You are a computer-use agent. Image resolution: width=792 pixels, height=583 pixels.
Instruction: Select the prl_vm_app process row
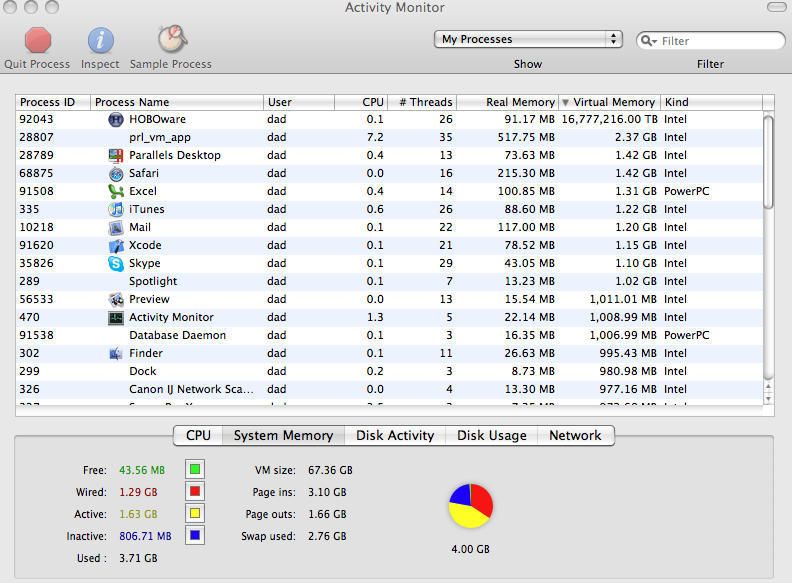389,137
